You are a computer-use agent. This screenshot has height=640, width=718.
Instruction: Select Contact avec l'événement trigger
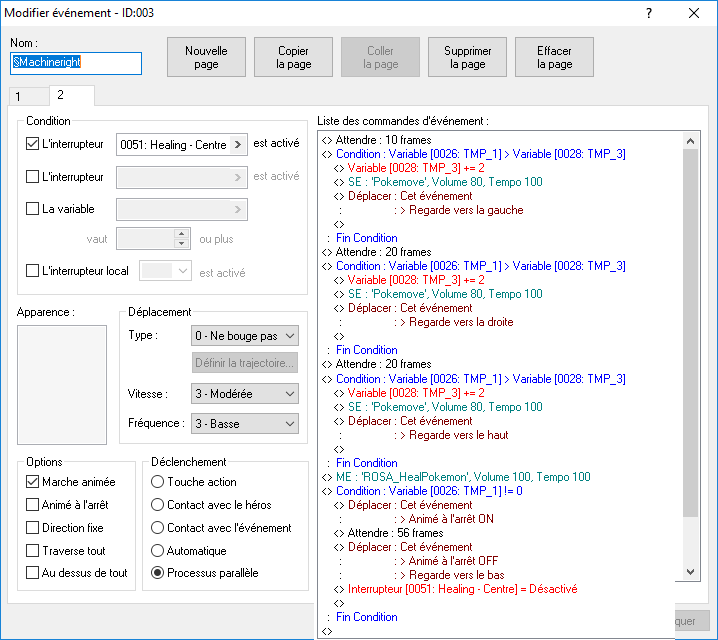157,527
